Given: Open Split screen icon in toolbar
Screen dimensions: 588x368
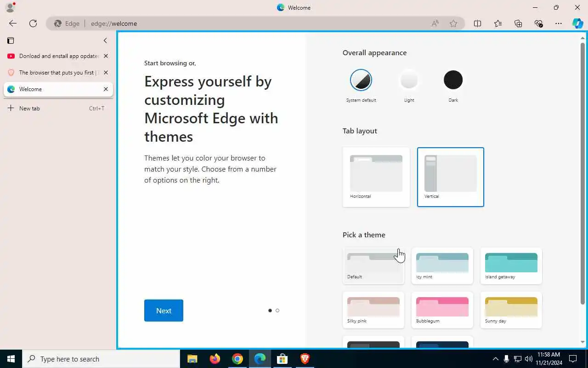Looking at the screenshot, I should coord(477,23).
